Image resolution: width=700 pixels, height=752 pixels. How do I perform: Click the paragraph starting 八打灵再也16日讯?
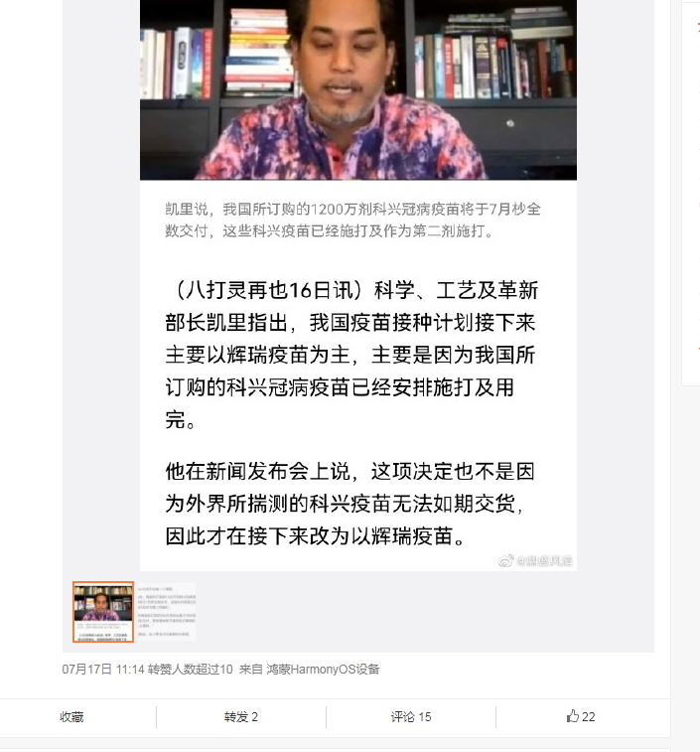[x=351, y=355]
